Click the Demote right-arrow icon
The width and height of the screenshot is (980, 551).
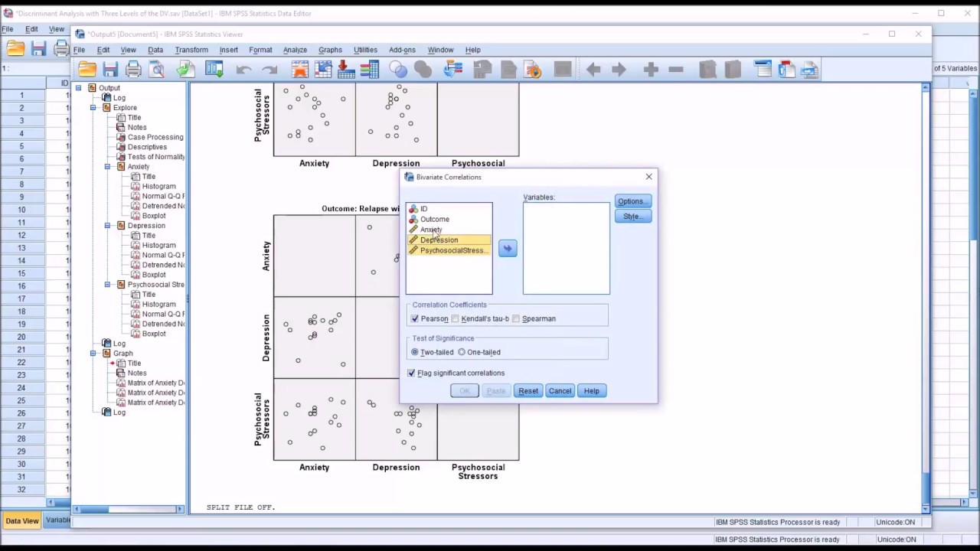(619, 70)
